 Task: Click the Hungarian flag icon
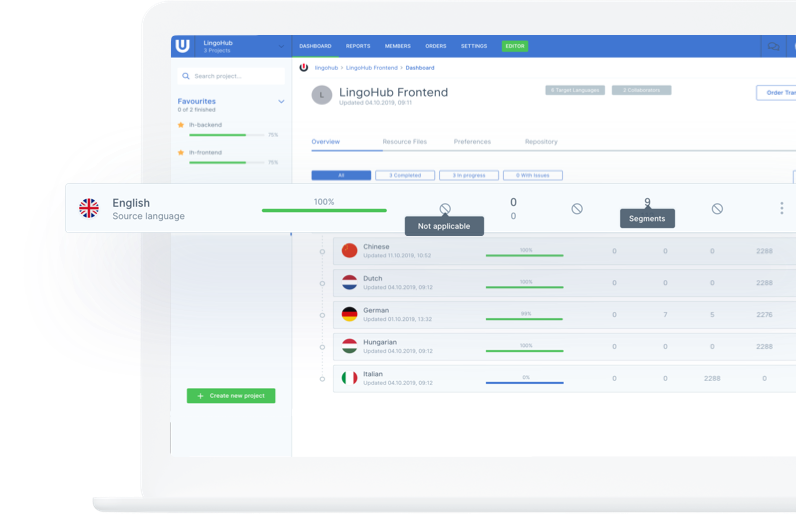349,346
